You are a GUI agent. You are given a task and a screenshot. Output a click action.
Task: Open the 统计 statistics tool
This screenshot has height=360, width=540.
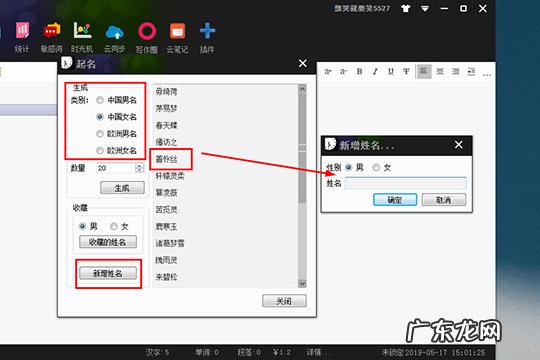click(22, 37)
